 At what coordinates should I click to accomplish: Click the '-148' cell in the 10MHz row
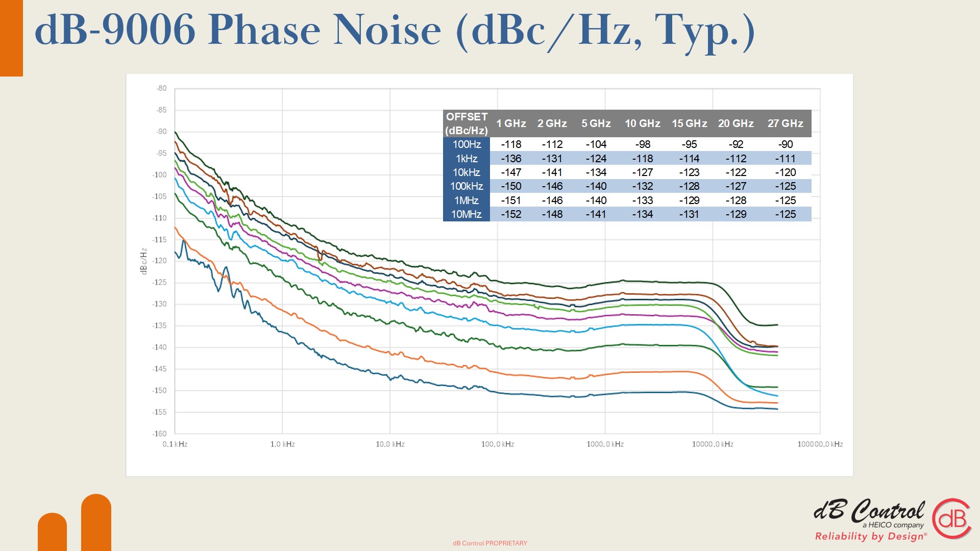tap(552, 214)
